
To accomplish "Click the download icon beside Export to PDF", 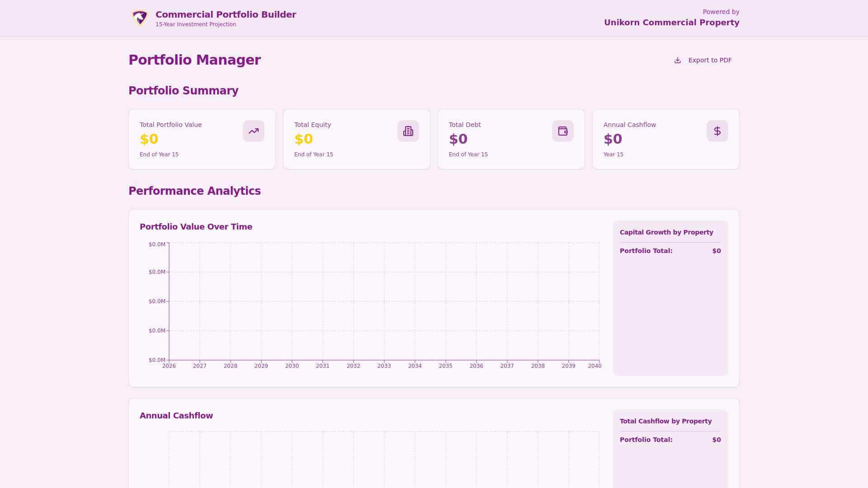I will (678, 60).
